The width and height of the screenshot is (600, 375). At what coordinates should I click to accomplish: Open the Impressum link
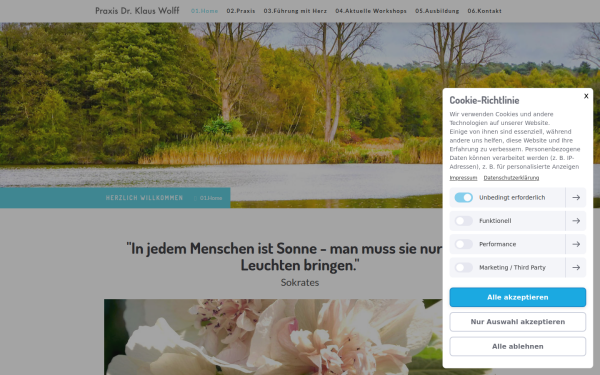[463, 178]
